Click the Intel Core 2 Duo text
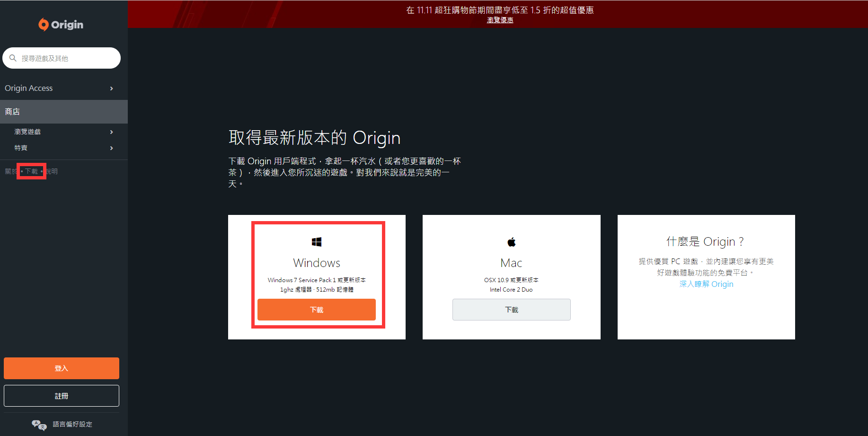The image size is (868, 436). point(511,290)
